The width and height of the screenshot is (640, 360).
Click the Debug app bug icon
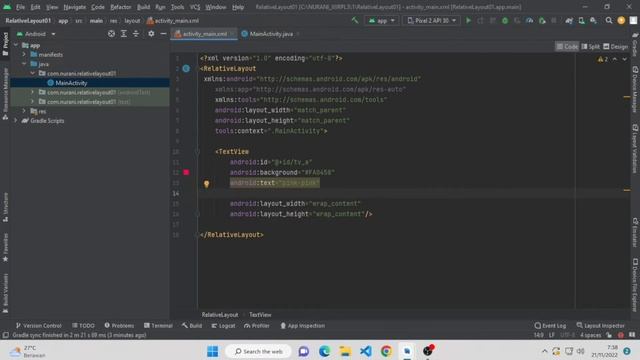505,20
